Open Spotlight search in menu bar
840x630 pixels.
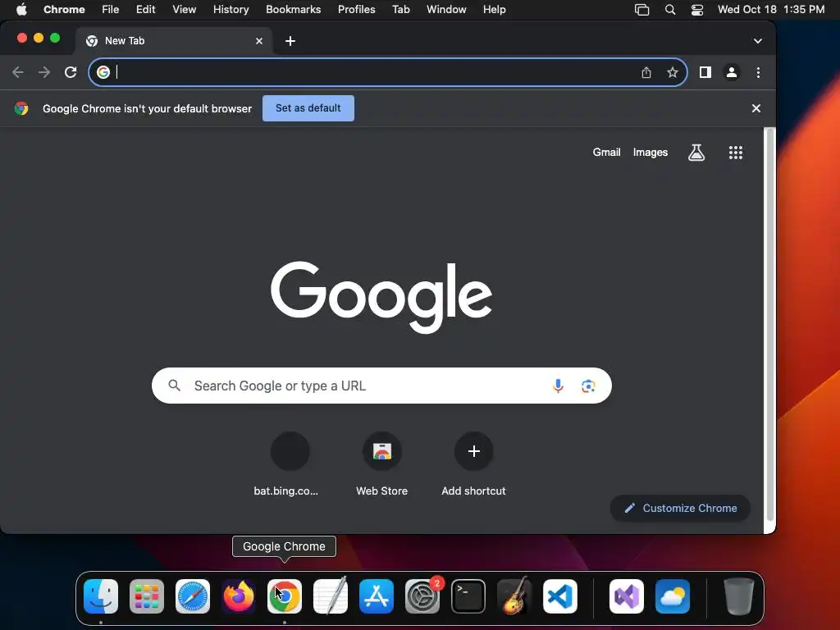tap(669, 10)
